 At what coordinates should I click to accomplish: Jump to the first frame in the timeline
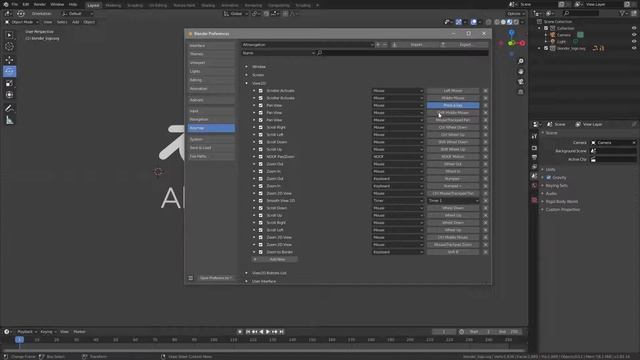(248, 332)
